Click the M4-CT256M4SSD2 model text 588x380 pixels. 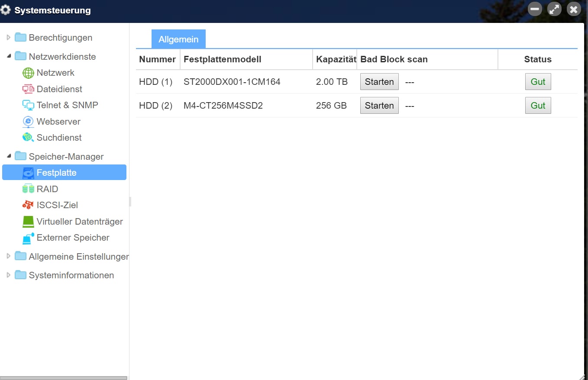tap(223, 106)
